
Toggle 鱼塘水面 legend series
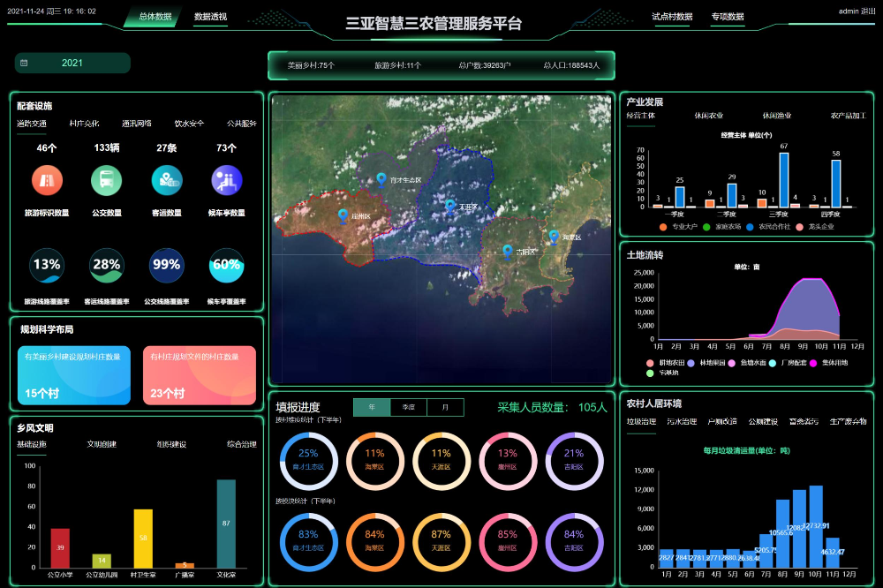click(747, 363)
